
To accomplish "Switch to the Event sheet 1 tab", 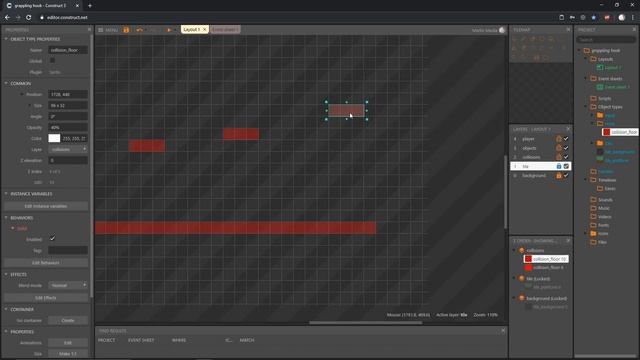I will (224, 29).
